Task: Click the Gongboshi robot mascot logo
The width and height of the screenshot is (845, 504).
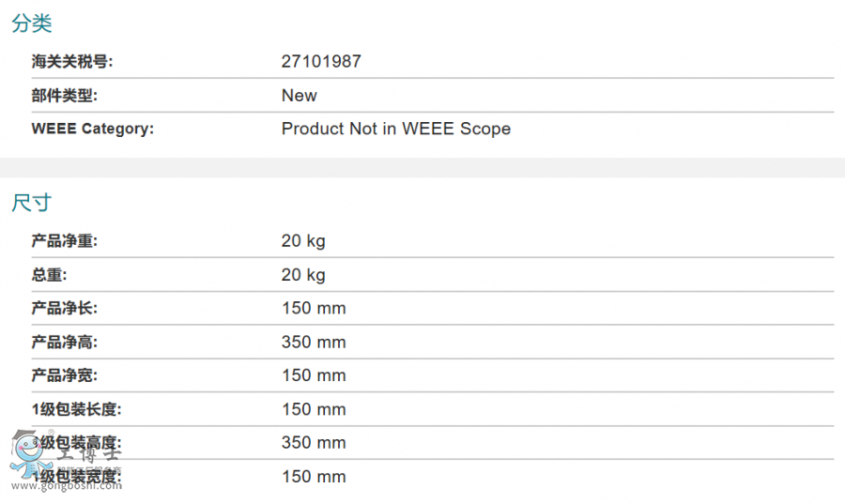Action: click(x=30, y=454)
